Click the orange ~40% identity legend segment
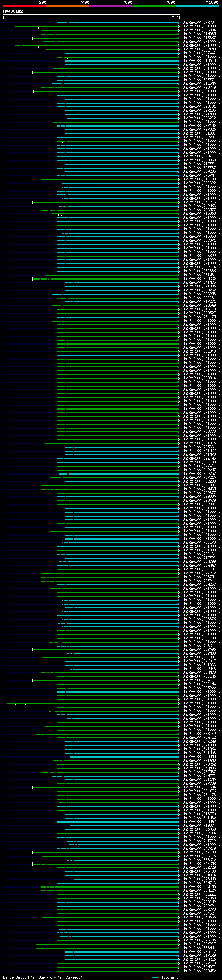The image size is (222, 980). pyautogui.click(x=68, y=6)
